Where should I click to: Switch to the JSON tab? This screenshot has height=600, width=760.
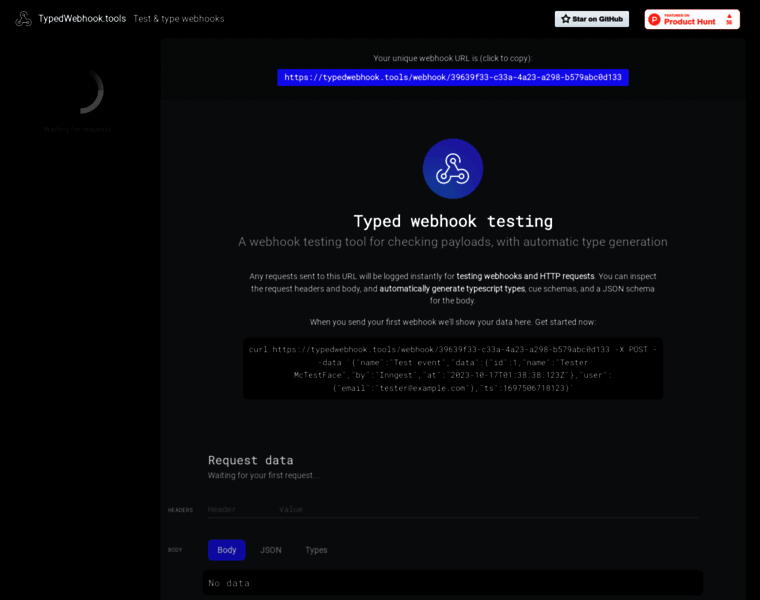tap(270, 550)
